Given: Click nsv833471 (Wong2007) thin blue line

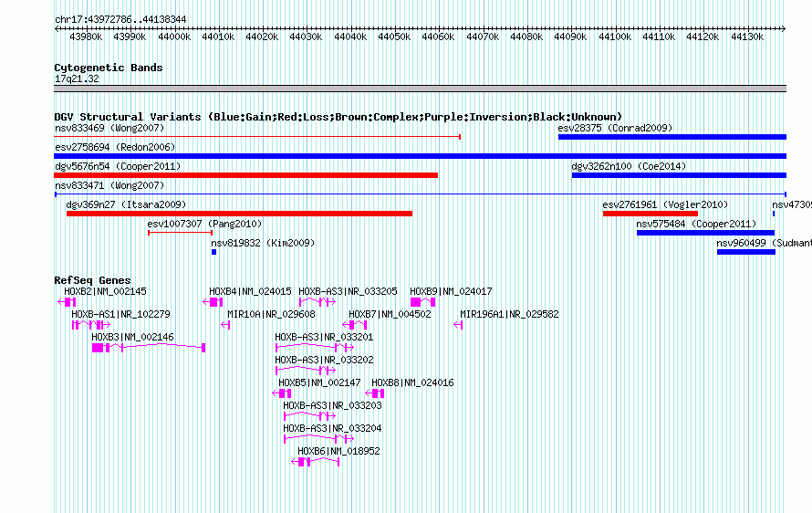Looking at the screenshot, I should point(420,194).
